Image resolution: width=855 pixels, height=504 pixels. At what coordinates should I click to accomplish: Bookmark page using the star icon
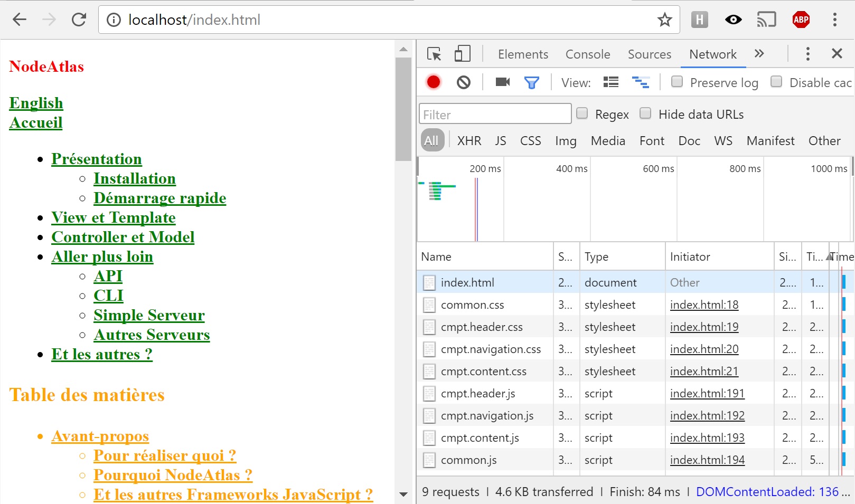[664, 20]
